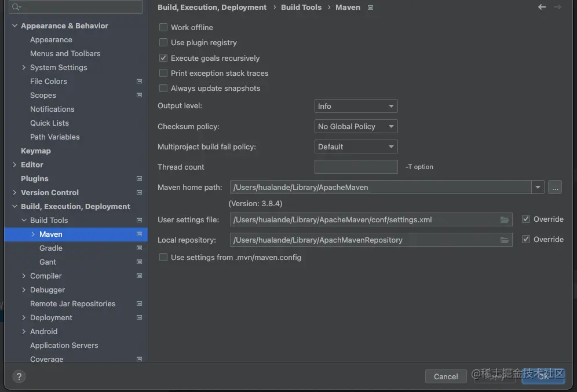Click the back navigation arrow
The width and height of the screenshot is (577, 392).
(x=542, y=7)
